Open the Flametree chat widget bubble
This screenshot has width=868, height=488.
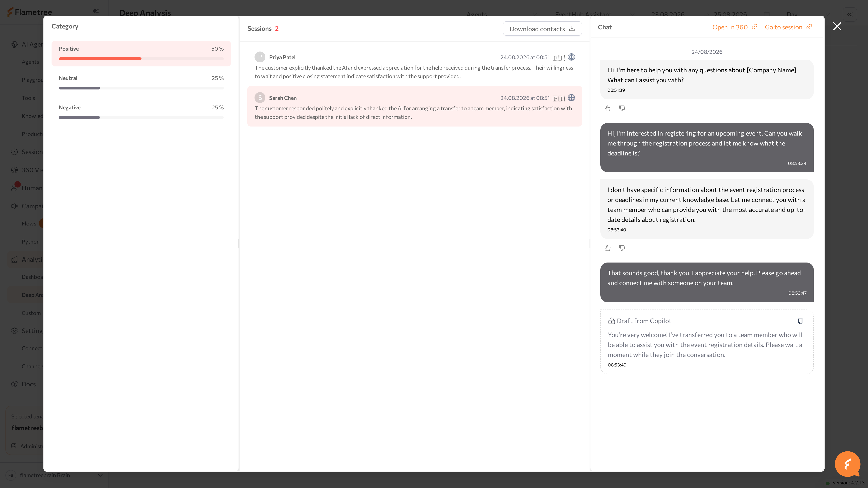pos(848,464)
